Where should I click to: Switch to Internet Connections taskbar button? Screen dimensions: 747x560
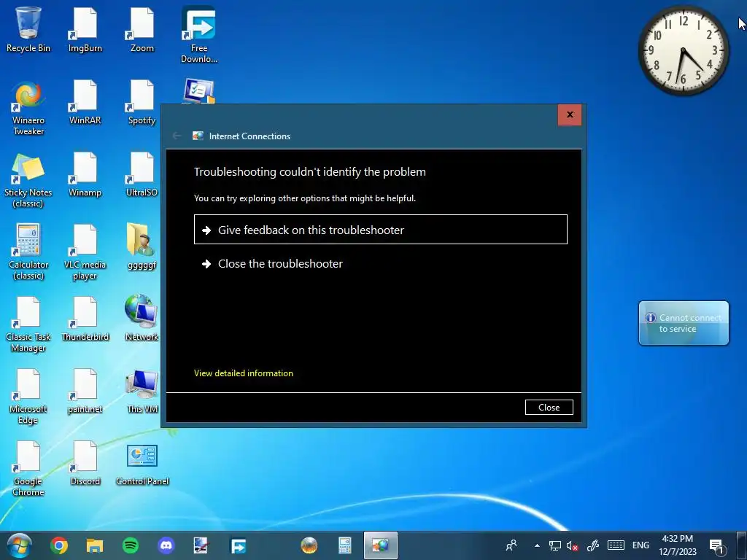click(x=381, y=545)
